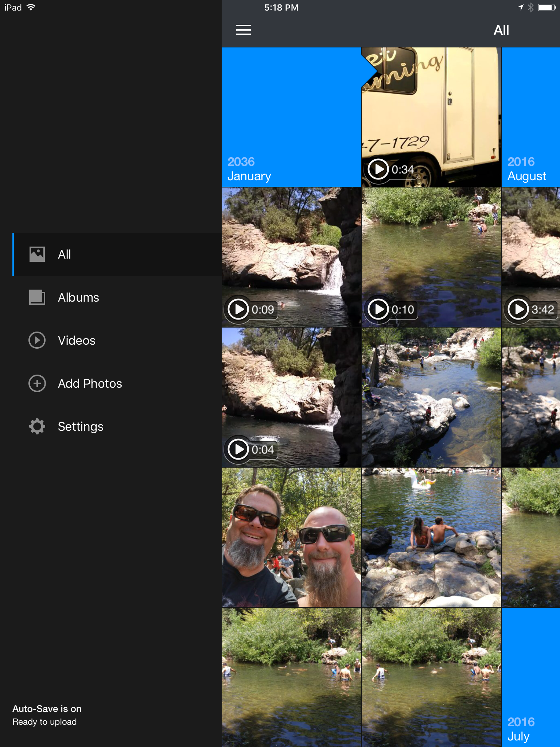Open the Albums stack icon

coord(37,297)
